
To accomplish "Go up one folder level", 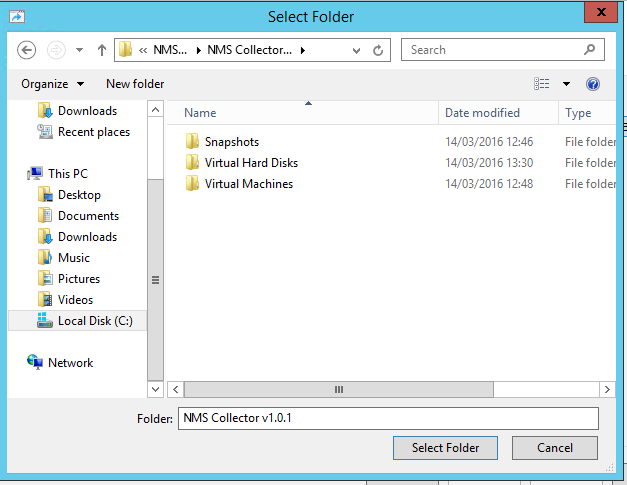I will point(102,50).
